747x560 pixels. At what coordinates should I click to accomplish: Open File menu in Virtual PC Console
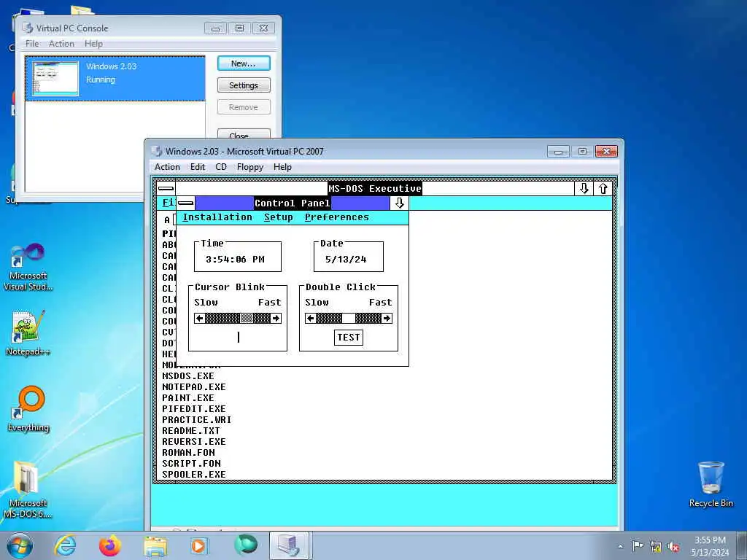pos(32,44)
